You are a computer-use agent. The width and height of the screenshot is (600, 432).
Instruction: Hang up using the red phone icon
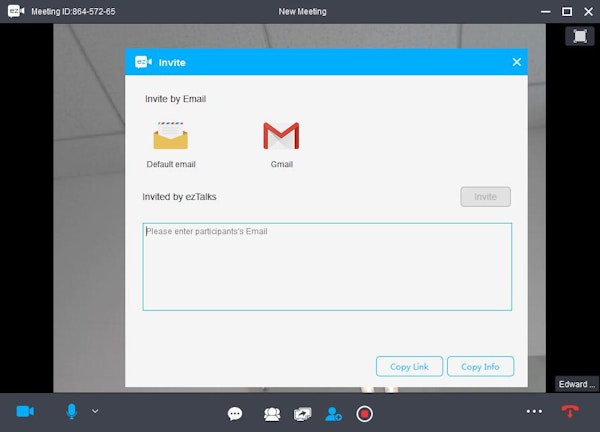point(569,411)
